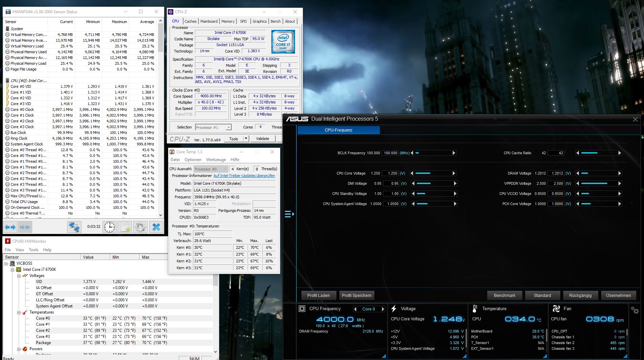Viewport: 644px width, 360px height.
Task: Reset sensor timer with the clock icon
Action: (110, 227)
